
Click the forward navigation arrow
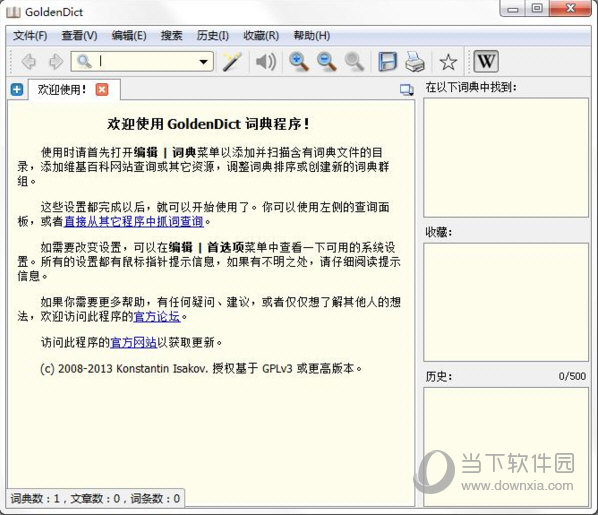tap(56, 61)
